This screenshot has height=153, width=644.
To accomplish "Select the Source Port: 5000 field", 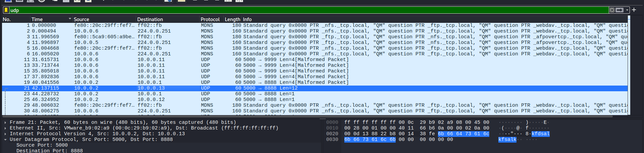I will pos(42,145).
